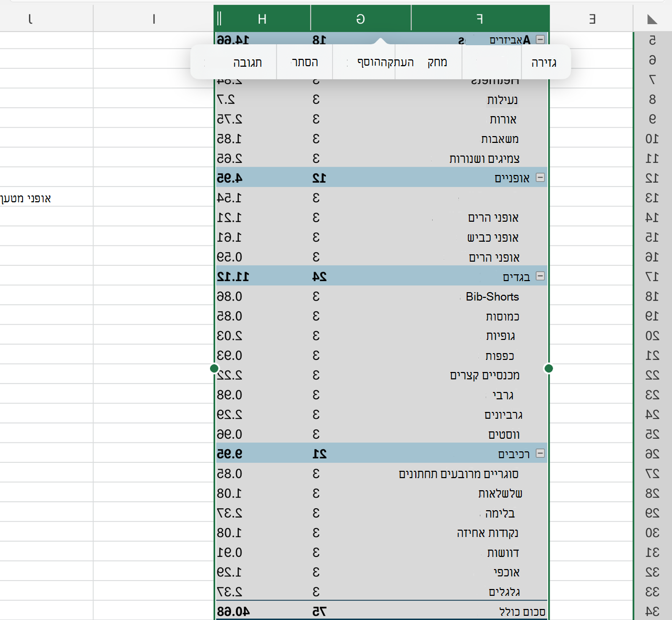Select row header 20
The height and width of the screenshot is (620, 672).
652,335
